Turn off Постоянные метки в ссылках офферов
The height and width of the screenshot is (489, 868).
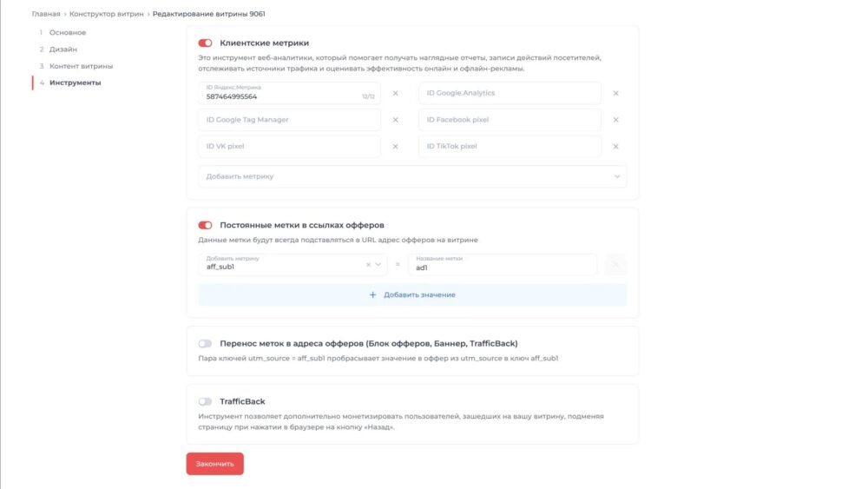206,225
